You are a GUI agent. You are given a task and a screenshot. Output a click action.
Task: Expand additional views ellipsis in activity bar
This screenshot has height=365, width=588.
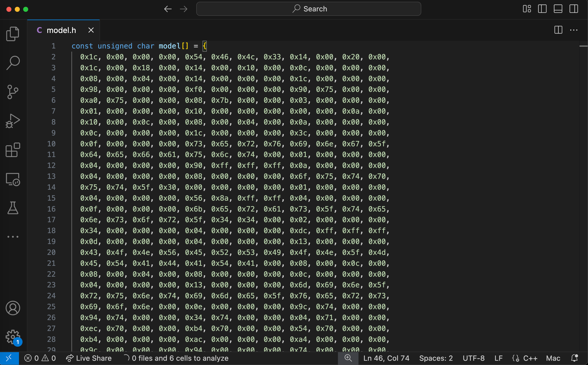[x=13, y=237]
